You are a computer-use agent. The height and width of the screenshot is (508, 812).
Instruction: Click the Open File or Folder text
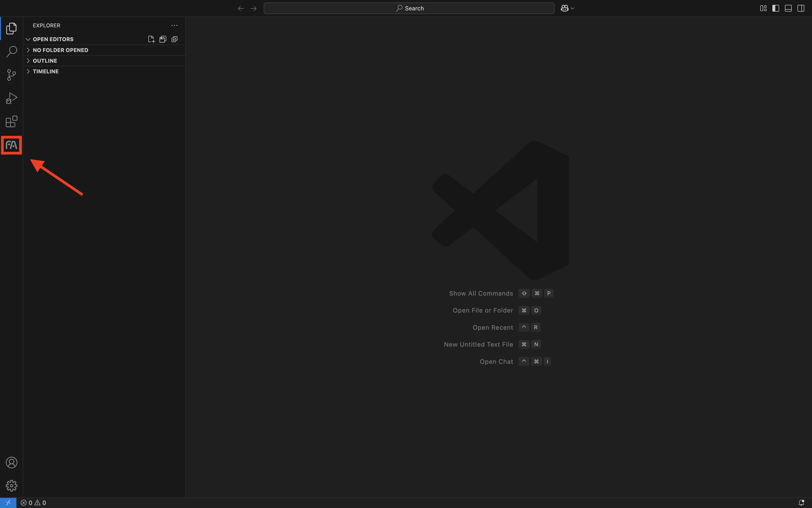pyautogui.click(x=483, y=310)
